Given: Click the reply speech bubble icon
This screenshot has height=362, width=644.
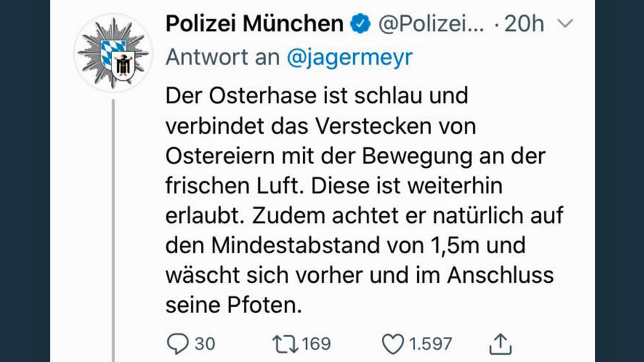Looking at the screenshot, I should pyautogui.click(x=177, y=343).
